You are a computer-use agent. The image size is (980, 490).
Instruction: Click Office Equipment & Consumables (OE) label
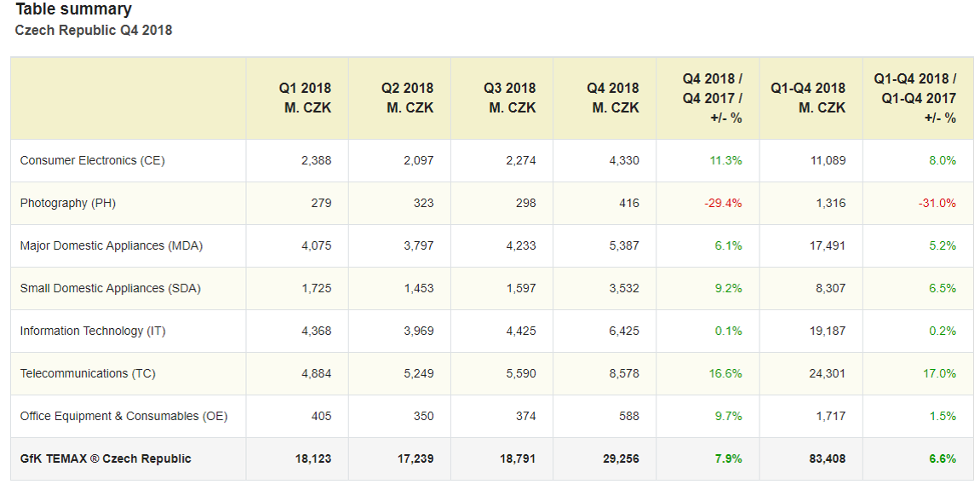point(123,416)
